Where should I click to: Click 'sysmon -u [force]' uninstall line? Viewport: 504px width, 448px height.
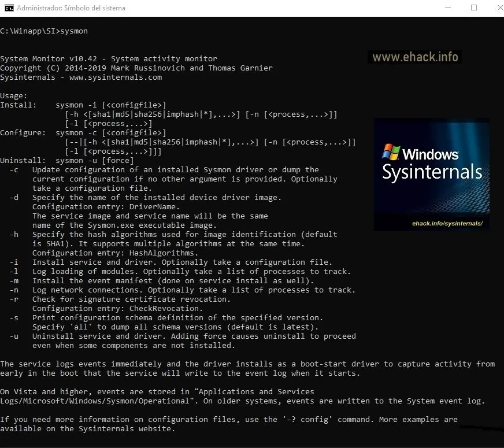tap(95, 160)
